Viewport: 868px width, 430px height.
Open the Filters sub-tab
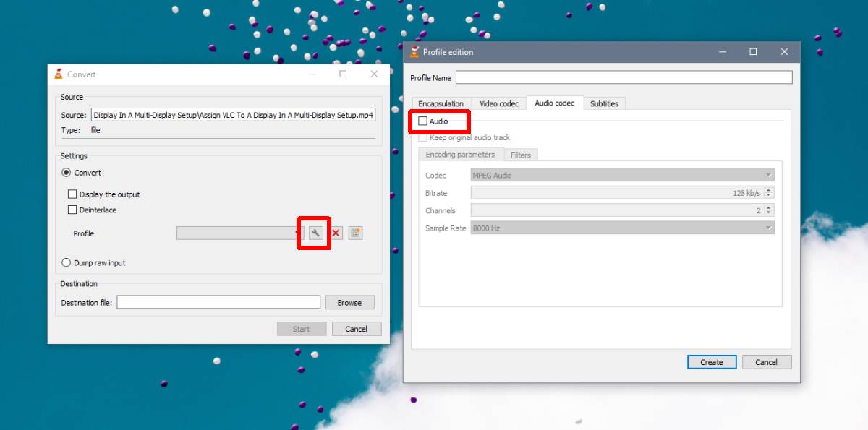coord(521,155)
